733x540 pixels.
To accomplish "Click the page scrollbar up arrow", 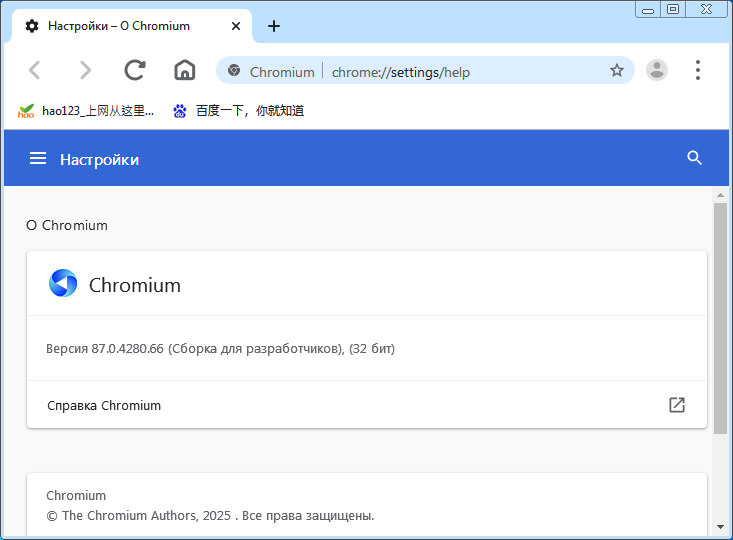I will (720, 195).
